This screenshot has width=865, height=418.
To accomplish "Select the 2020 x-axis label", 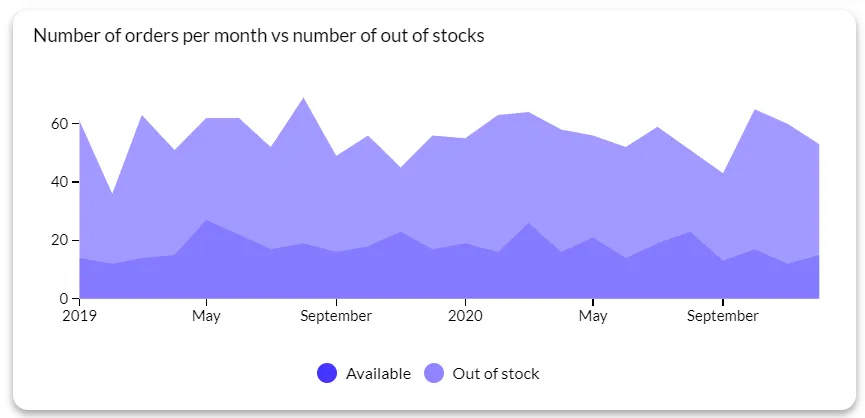I will (x=465, y=316).
